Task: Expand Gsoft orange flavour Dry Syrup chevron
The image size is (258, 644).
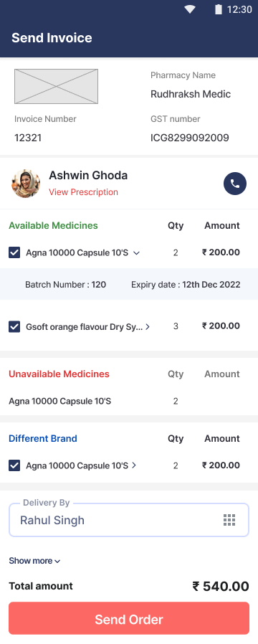Action: [148, 326]
